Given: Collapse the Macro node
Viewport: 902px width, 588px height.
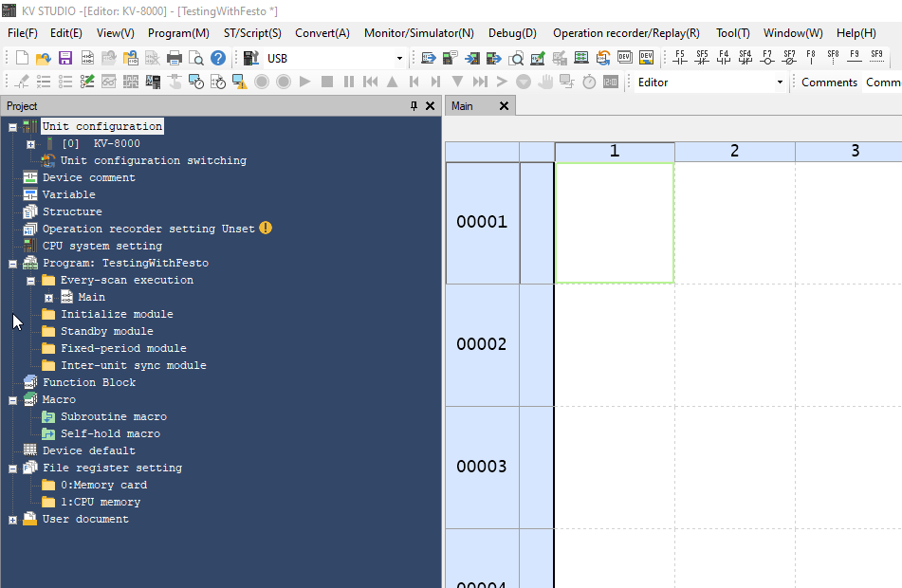Looking at the screenshot, I should click(12, 400).
